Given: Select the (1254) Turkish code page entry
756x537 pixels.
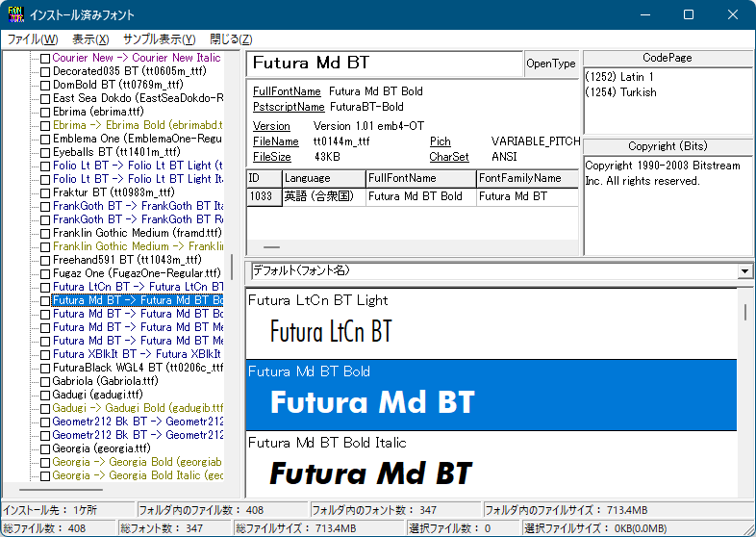Looking at the screenshot, I should tap(621, 92).
